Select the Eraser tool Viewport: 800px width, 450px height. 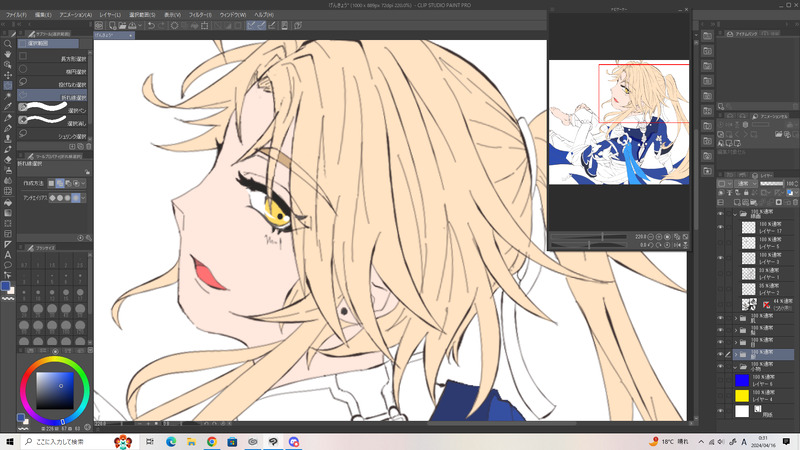8,160
